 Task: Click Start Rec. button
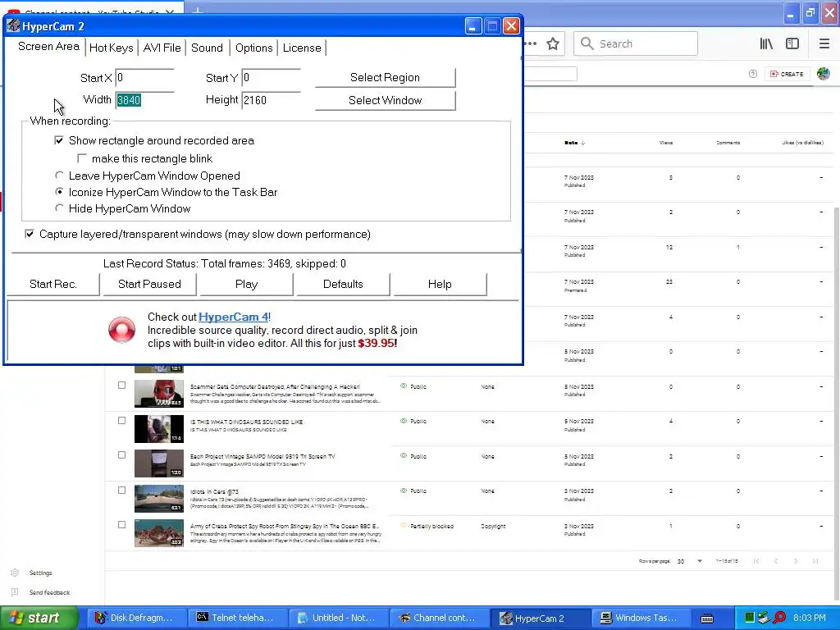[x=53, y=284]
